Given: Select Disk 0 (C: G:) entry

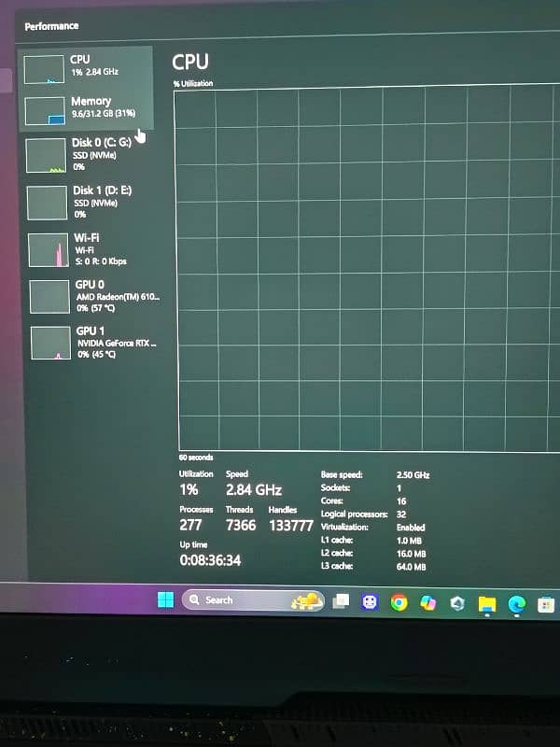Looking at the screenshot, I should pyautogui.click(x=89, y=155).
